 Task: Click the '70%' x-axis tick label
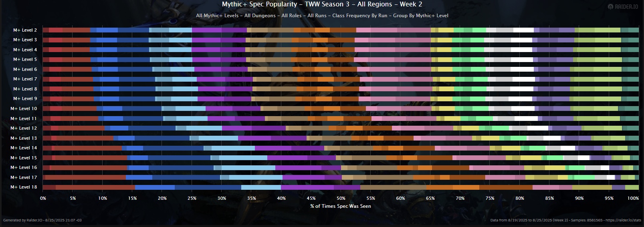460,198
